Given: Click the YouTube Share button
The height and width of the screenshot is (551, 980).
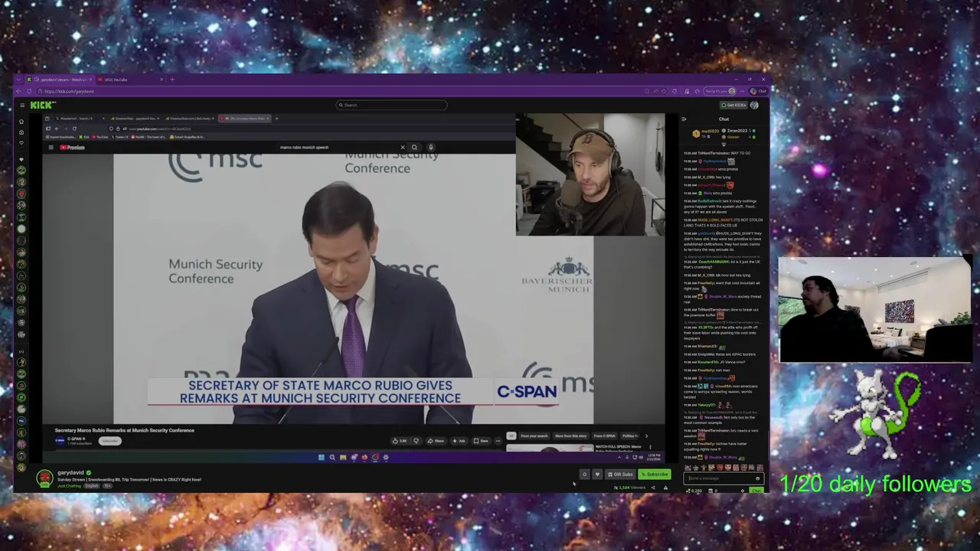Looking at the screenshot, I should (436, 441).
